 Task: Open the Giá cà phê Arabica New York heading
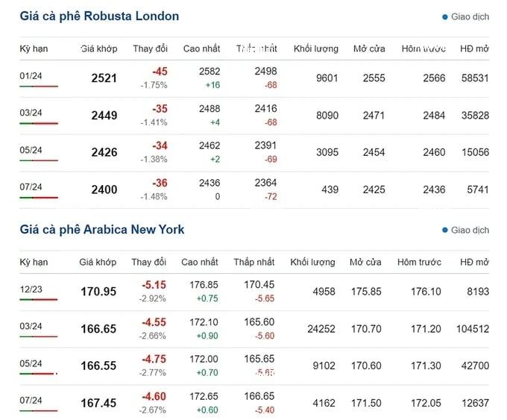[102, 230]
